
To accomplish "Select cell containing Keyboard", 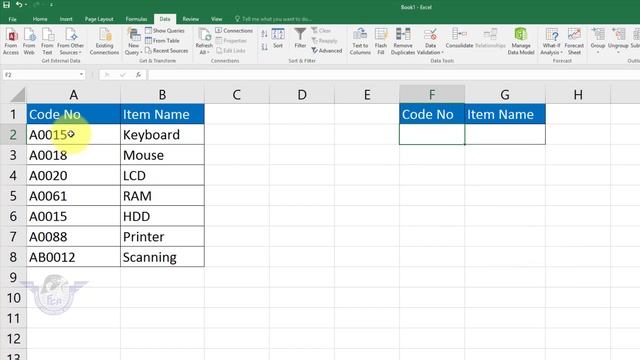I will tap(162, 135).
